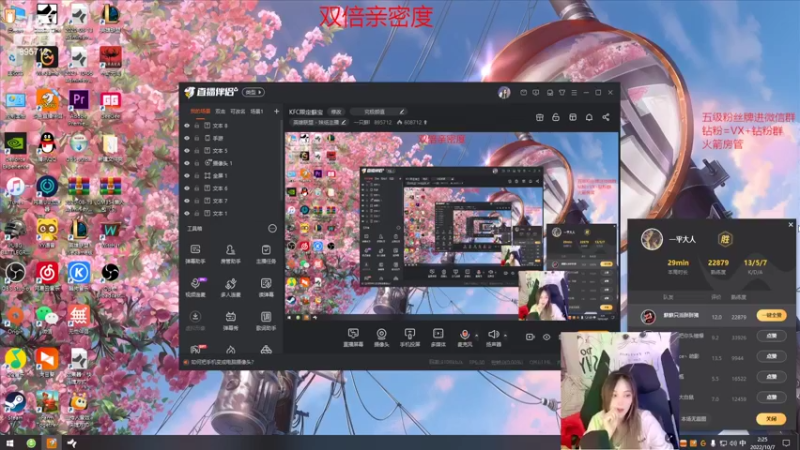Open the Windows Start button
This screenshot has width=800, height=450.
coord(9,443)
